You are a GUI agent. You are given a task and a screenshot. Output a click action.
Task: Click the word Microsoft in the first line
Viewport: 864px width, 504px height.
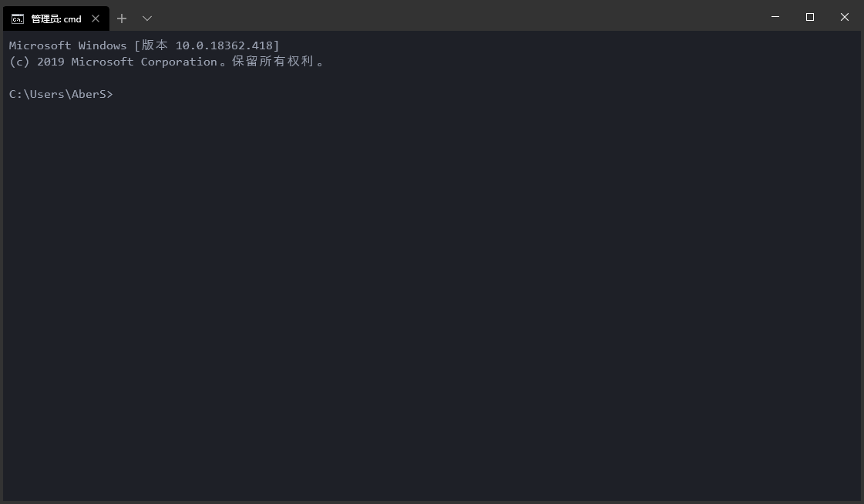(40, 45)
